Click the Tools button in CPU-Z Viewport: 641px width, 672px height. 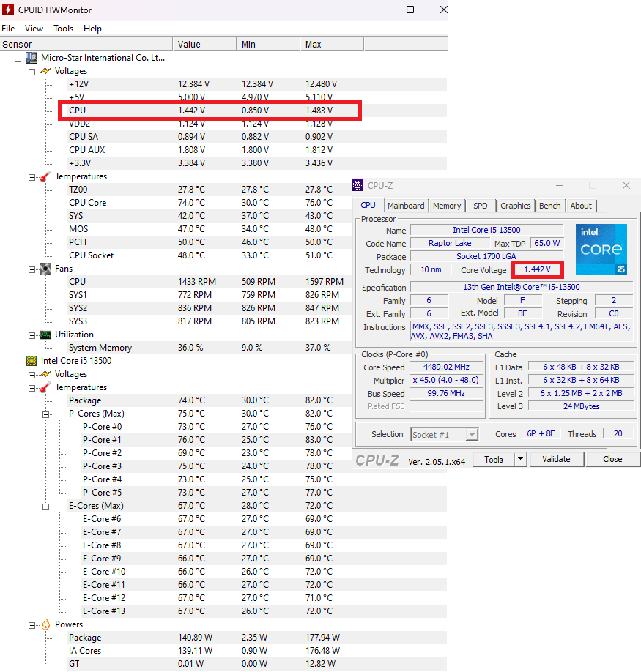pyautogui.click(x=494, y=460)
